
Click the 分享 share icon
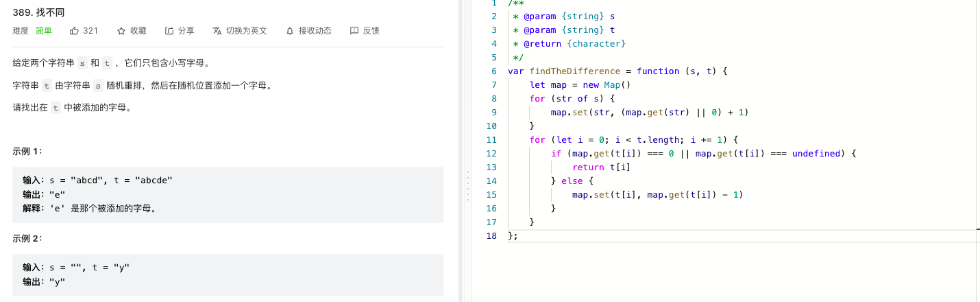169,31
